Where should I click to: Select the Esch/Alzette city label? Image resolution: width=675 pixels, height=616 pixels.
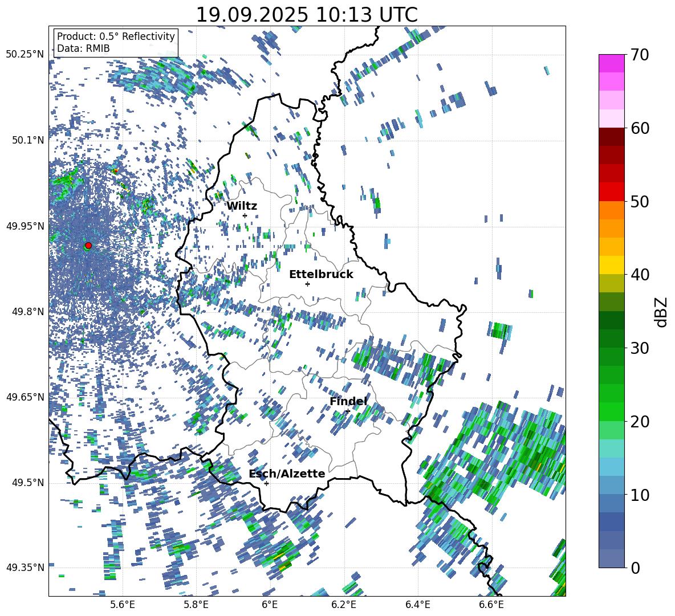click(x=287, y=474)
